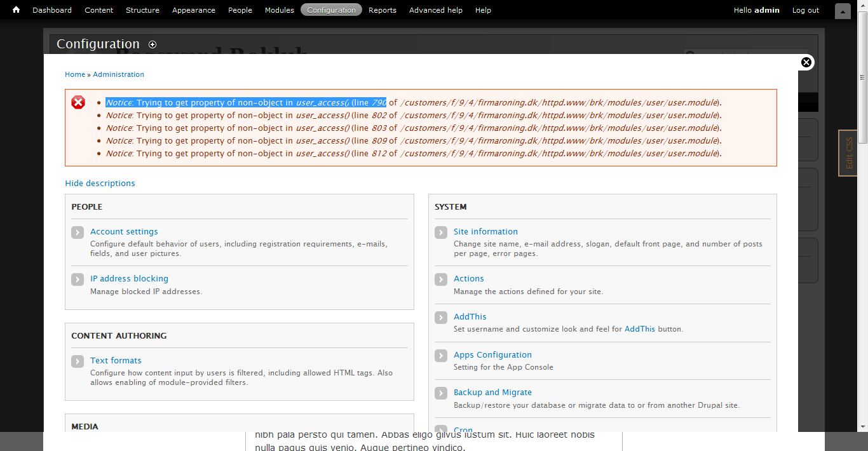Click the red error status icon

78,102
